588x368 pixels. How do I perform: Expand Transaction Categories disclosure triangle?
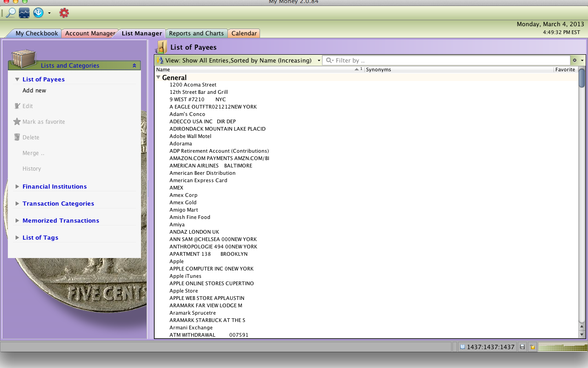17,203
